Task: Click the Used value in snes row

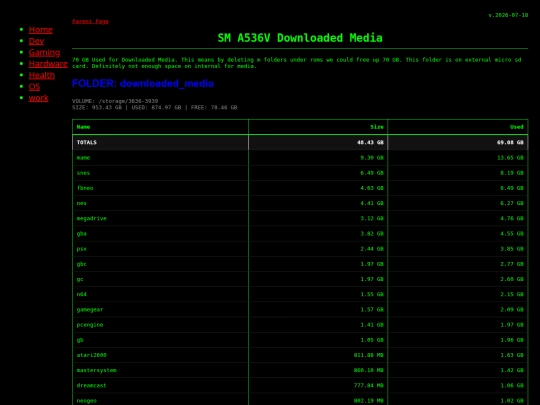Action: (512, 173)
